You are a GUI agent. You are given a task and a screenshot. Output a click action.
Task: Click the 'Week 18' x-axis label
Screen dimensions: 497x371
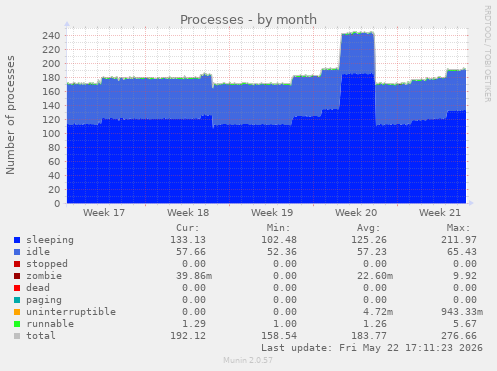(188, 213)
